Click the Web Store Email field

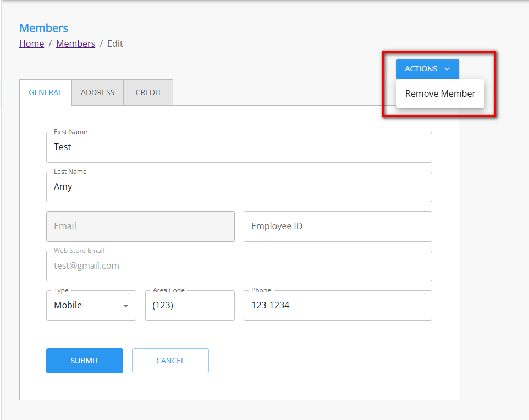239,266
